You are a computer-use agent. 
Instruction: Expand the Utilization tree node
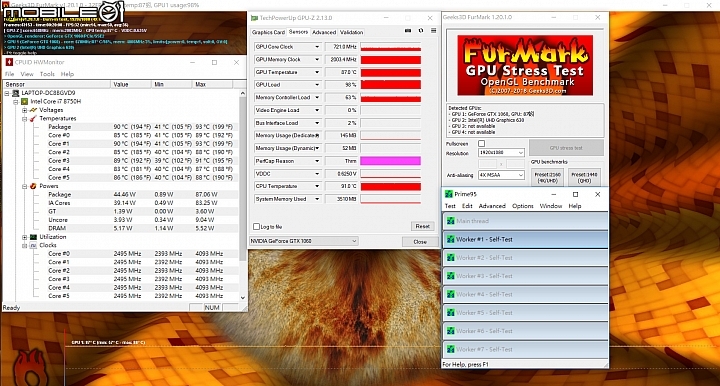pyautogui.click(x=24, y=237)
